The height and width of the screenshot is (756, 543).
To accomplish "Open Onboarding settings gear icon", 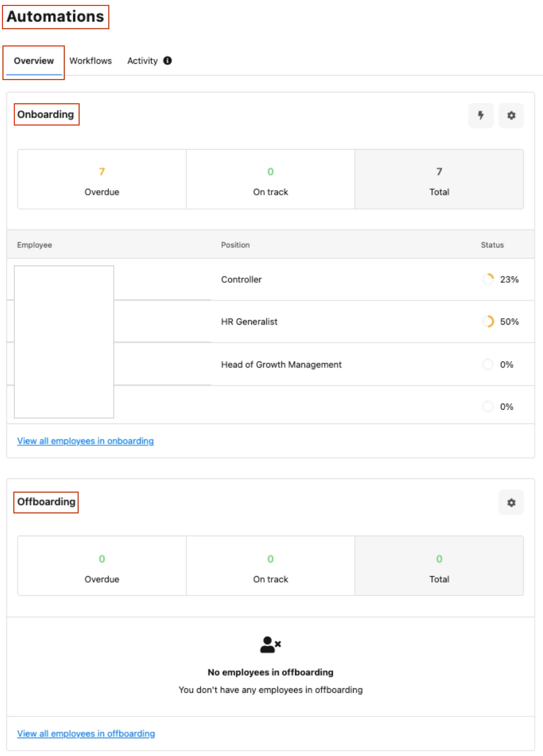I will (x=511, y=115).
